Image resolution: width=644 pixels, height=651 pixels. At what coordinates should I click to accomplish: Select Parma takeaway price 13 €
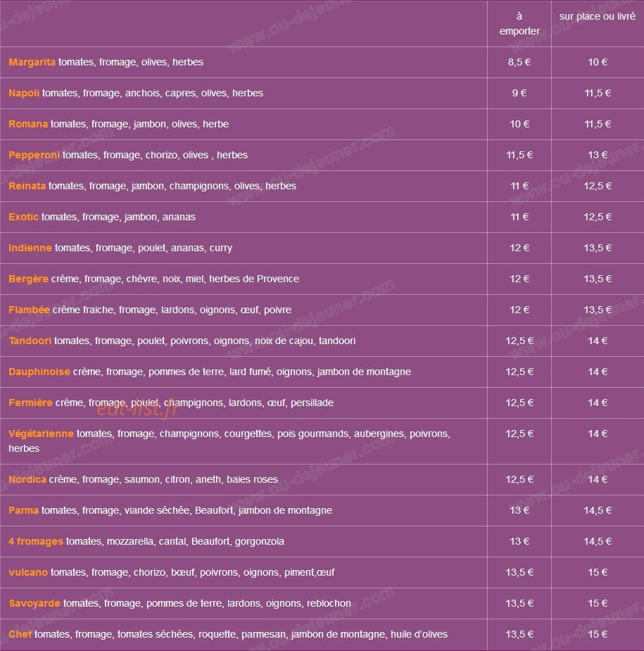click(x=519, y=510)
